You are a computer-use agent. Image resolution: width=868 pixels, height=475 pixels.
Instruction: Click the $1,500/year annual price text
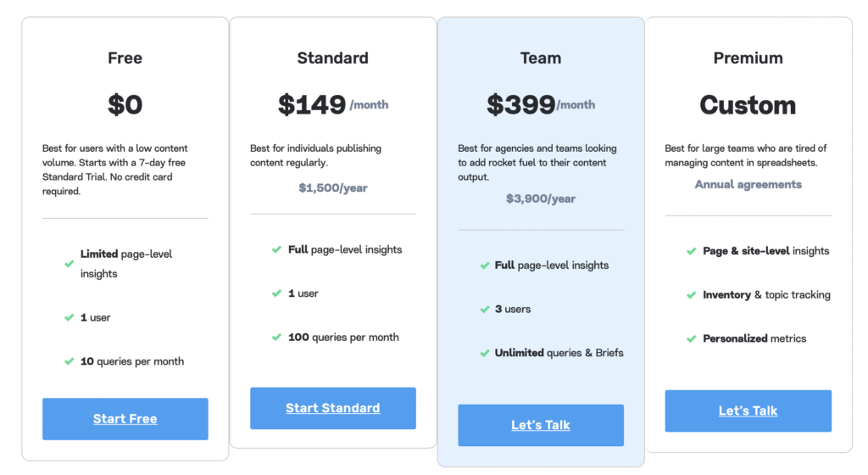pos(332,188)
